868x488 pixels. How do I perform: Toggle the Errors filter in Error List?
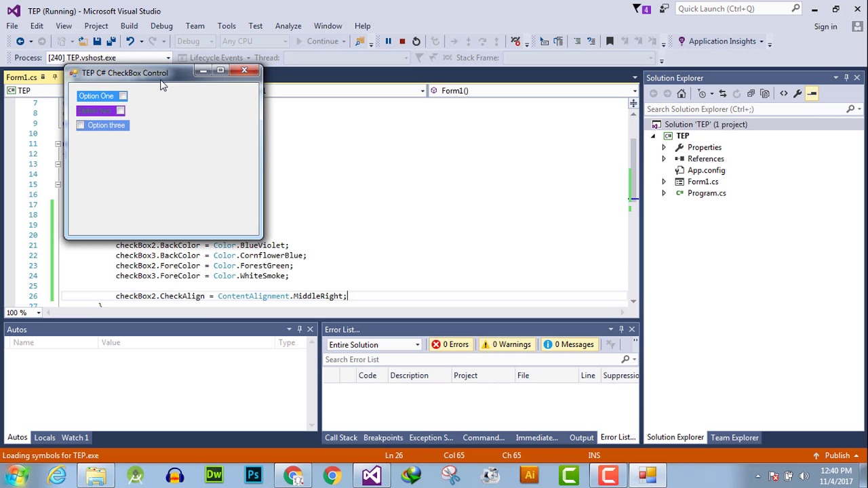(x=451, y=344)
